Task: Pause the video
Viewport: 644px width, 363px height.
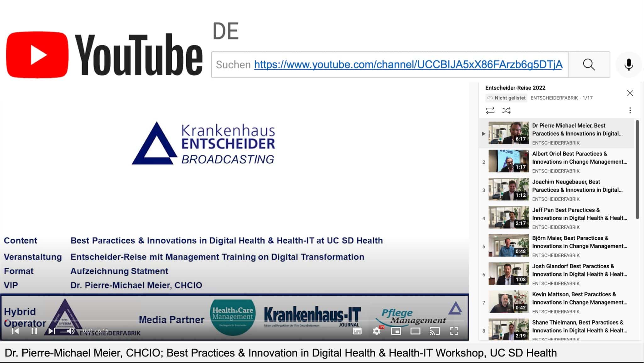Action: (34, 331)
